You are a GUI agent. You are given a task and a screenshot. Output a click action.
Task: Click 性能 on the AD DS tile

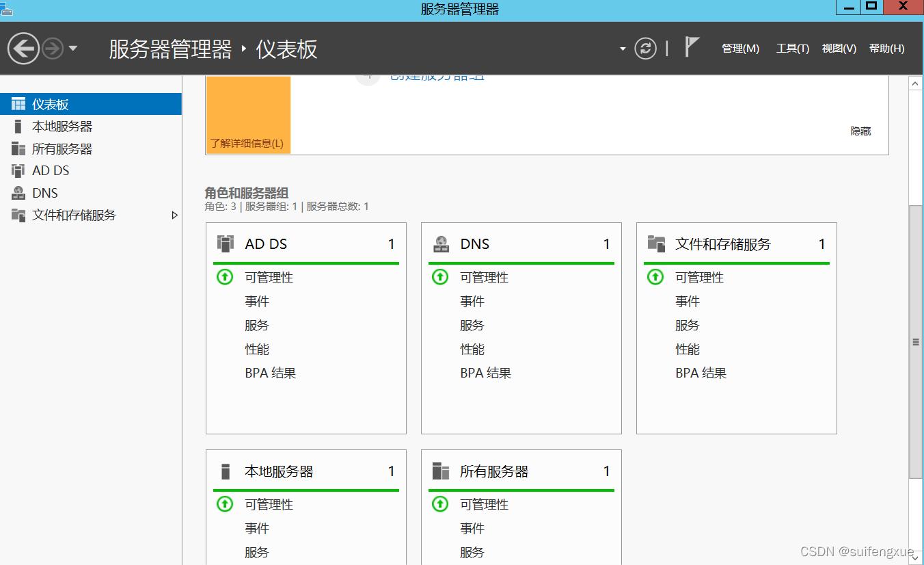(256, 349)
